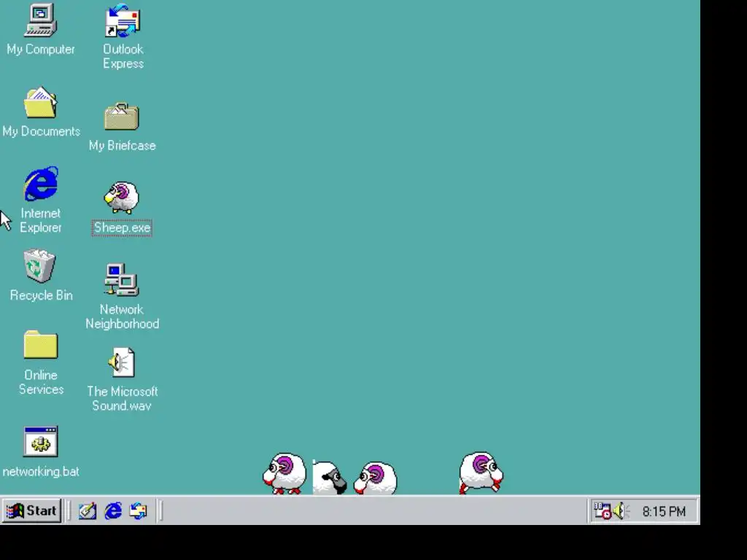This screenshot has height=560, width=747.
Task: Select the Outlook Express shortcut icon
Action: 123,21
